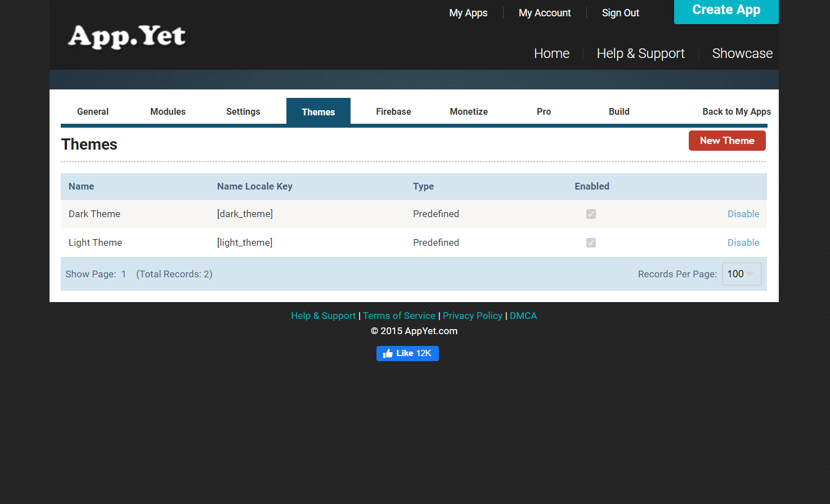Image resolution: width=830 pixels, height=504 pixels.
Task: Open My Account page
Action: pyautogui.click(x=545, y=13)
